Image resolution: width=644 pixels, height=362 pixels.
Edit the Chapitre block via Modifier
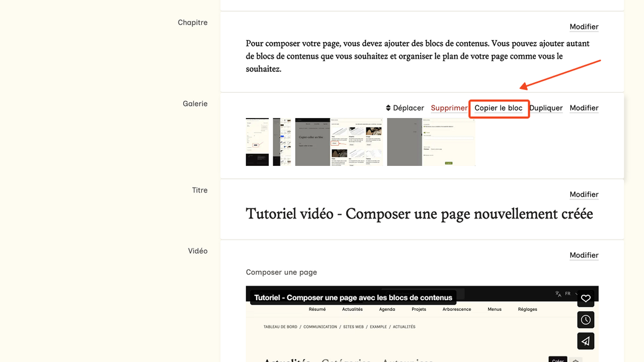[584, 27]
